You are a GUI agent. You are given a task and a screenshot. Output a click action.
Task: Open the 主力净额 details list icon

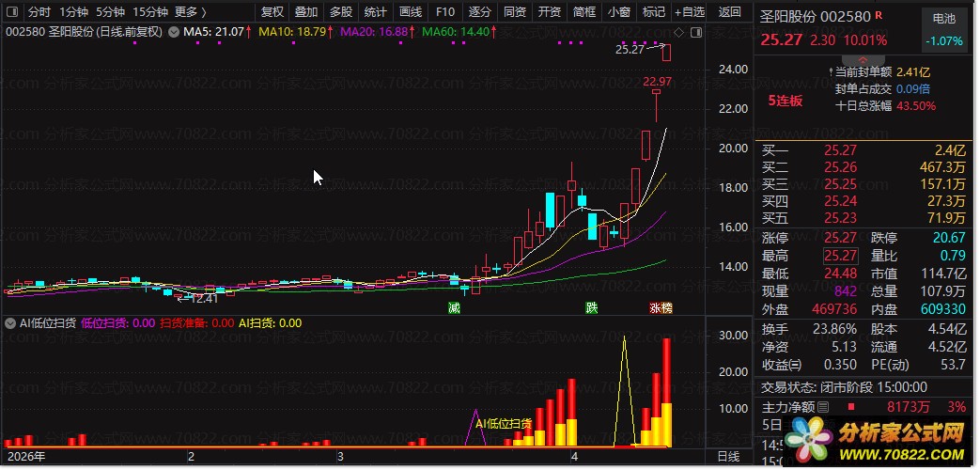(823, 407)
